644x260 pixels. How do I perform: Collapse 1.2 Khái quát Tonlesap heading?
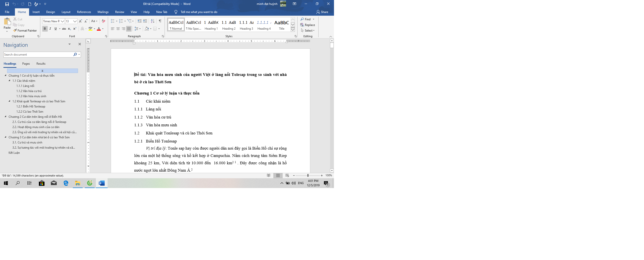click(10, 101)
